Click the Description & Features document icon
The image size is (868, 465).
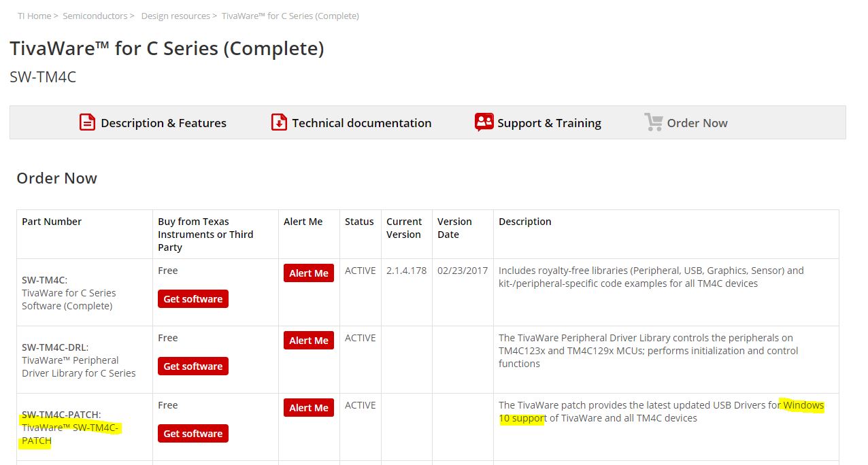click(x=87, y=122)
